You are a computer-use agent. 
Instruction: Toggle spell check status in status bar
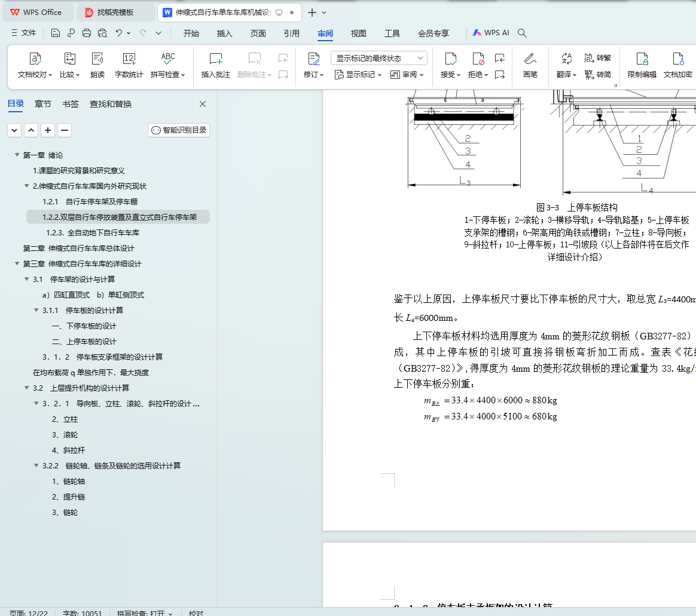click(145, 612)
